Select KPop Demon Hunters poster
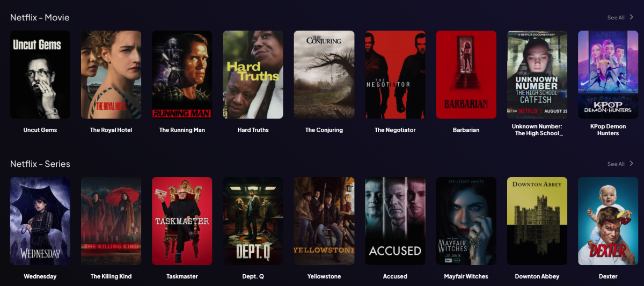The height and width of the screenshot is (286, 644). [x=608, y=75]
